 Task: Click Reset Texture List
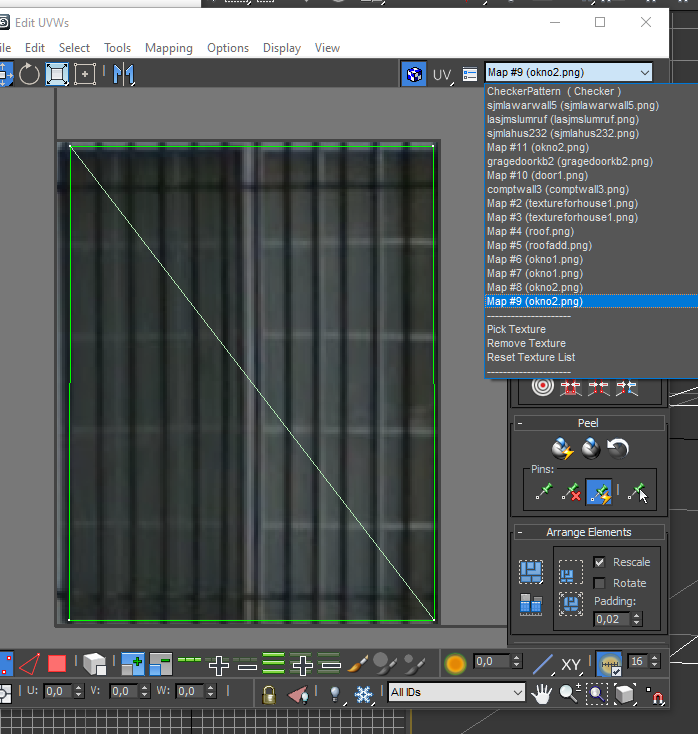pyautogui.click(x=530, y=357)
